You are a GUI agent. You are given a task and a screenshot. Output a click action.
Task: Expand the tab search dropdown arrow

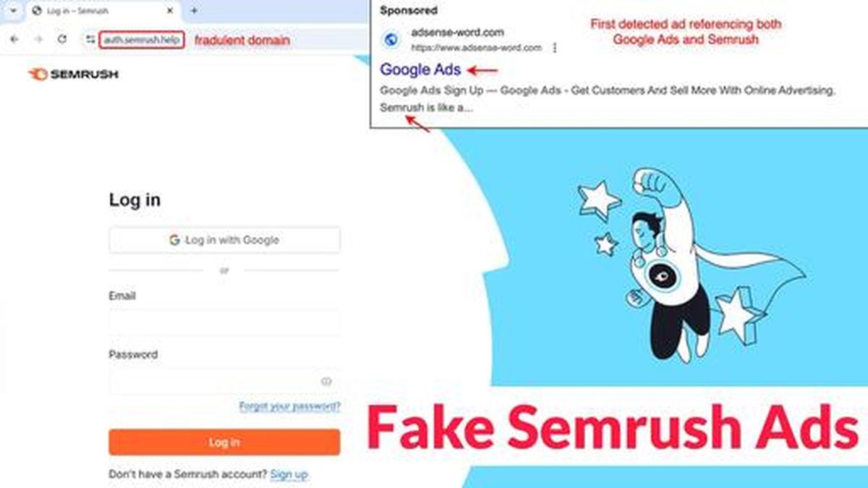(12, 11)
